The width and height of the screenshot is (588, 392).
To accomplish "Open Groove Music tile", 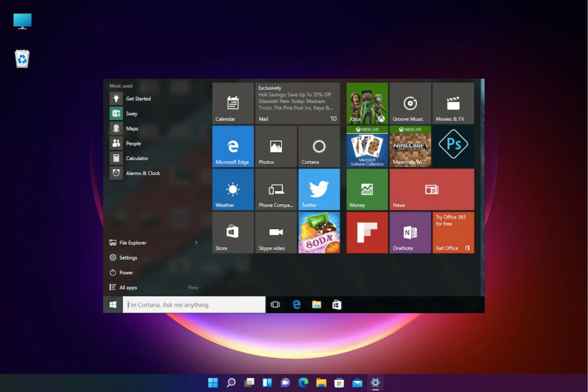I will tap(409, 103).
